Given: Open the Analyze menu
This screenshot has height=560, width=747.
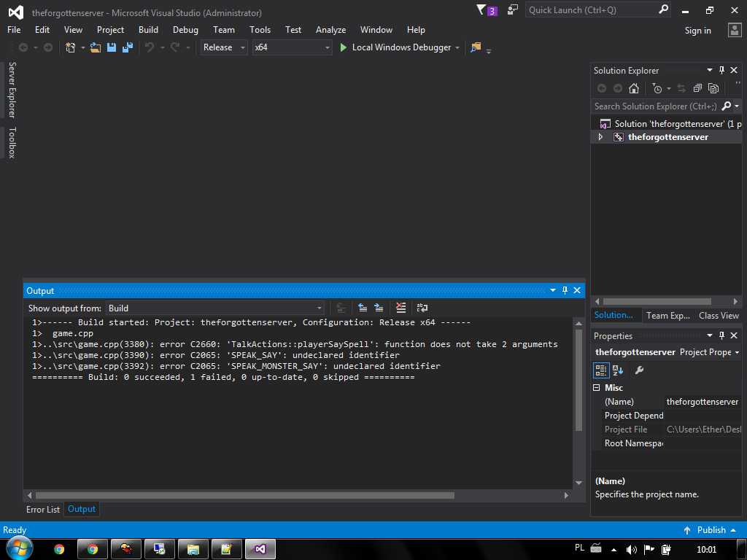Looking at the screenshot, I should pos(330,29).
